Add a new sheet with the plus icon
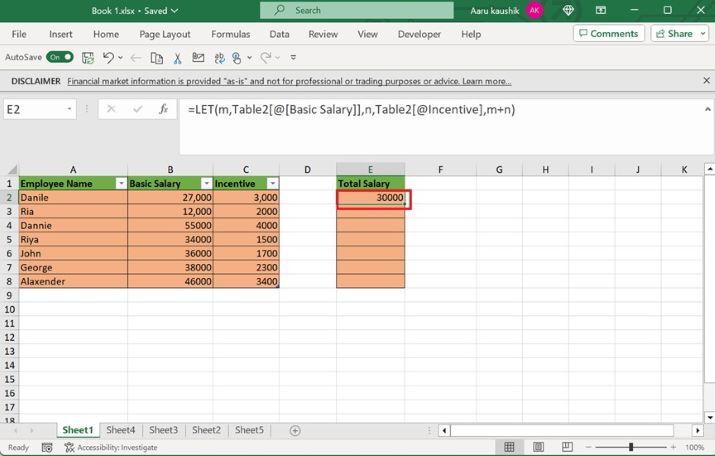 click(x=294, y=430)
